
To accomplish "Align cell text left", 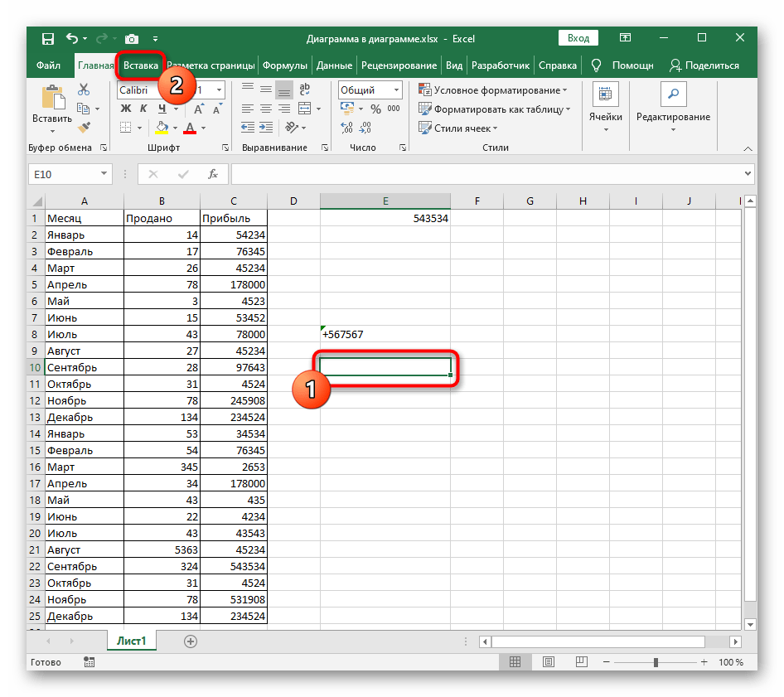I will pyautogui.click(x=248, y=109).
